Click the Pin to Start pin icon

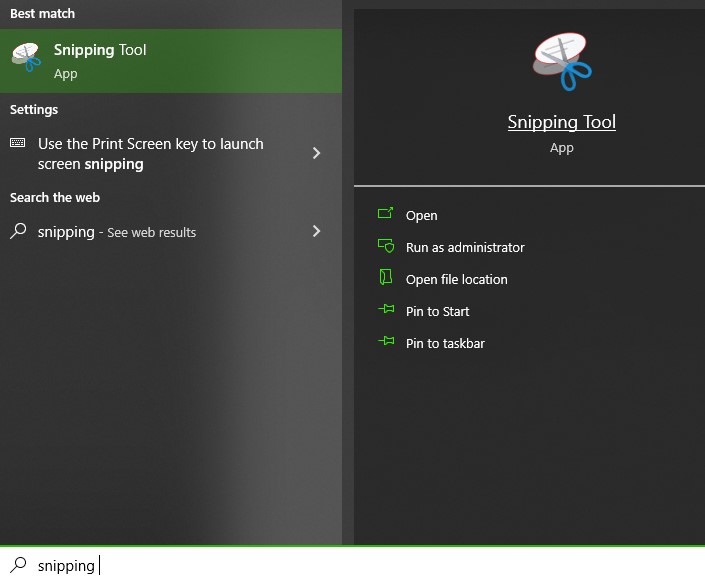(386, 309)
